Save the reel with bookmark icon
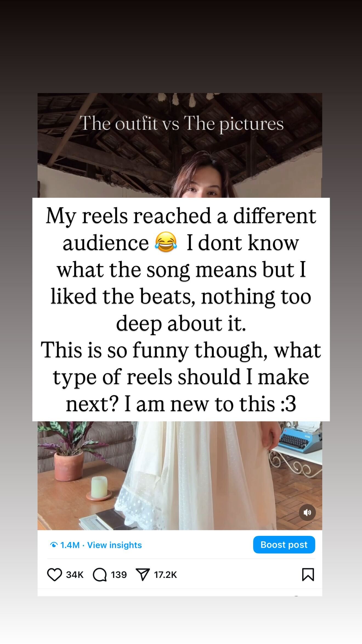Image resolution: width=362 pixels, height=644 pixels. (x=308, y=575)
